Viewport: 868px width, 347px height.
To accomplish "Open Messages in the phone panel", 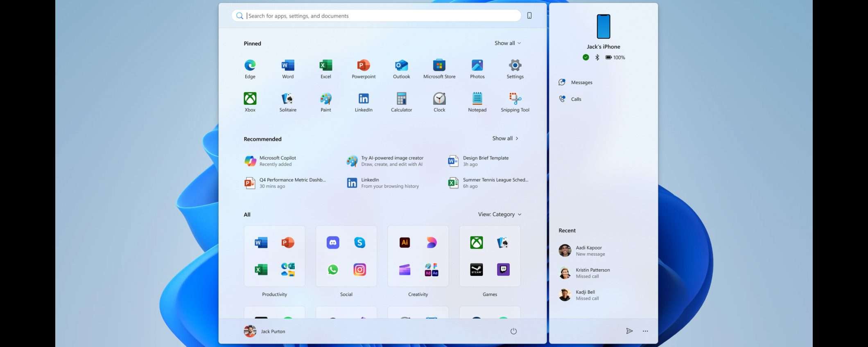I will pos(581,82).
